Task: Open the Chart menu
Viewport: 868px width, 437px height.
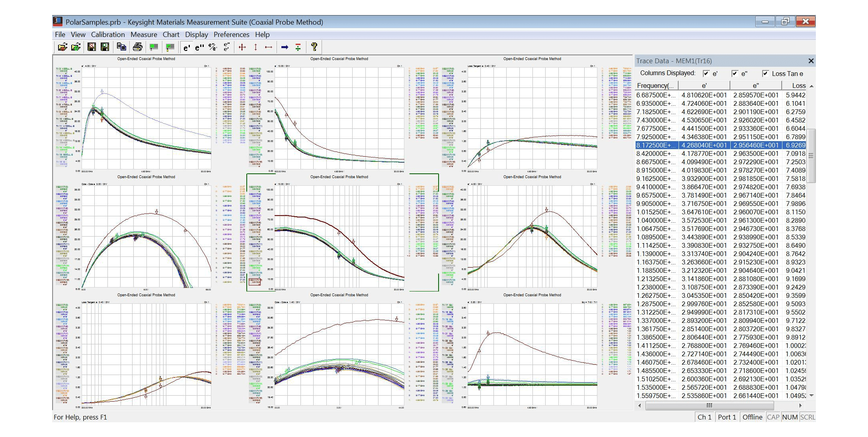Action: pyautogui.click(x=171, y=35)
